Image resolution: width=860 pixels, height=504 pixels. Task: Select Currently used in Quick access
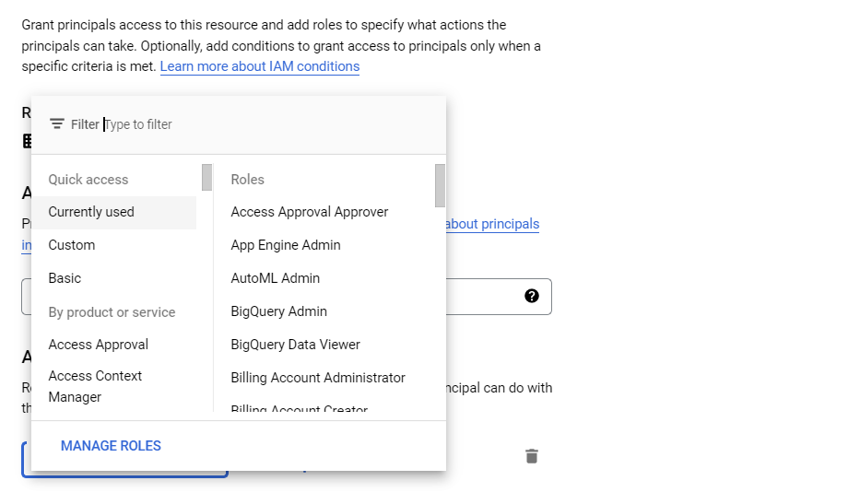click(x=114, y=212)
